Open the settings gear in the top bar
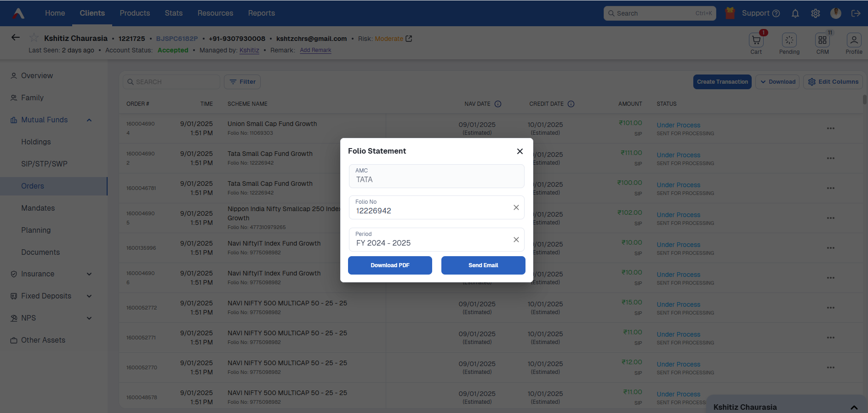Image resolution: width=868 pixels, height=413 pixels. (x=816, y=13)
